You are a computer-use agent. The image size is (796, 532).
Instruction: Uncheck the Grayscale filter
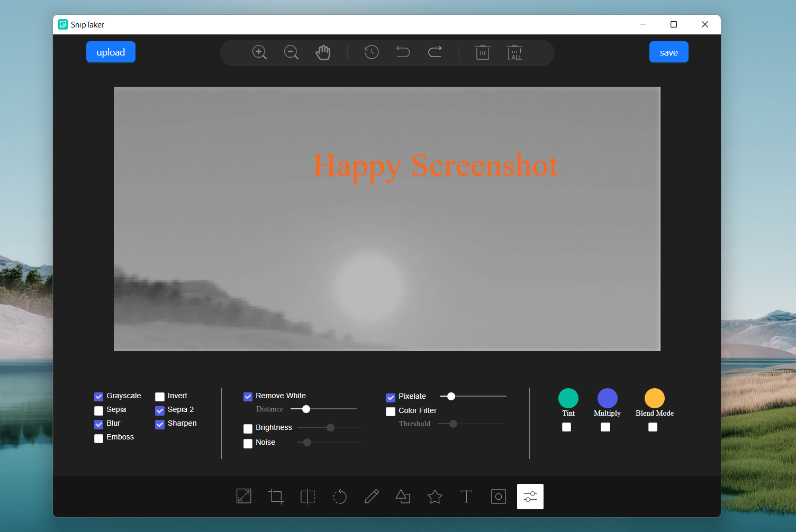(98, 397)
